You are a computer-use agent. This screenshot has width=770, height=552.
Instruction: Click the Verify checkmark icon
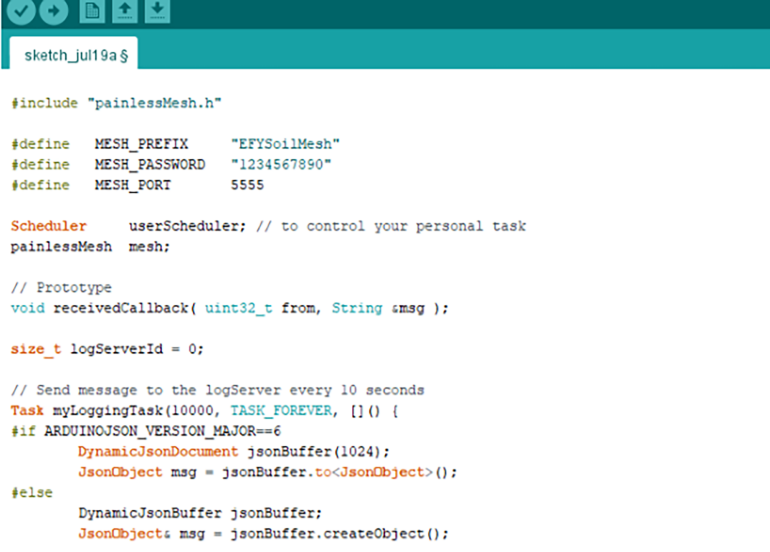pyautogui.click(x=21, y=10)
